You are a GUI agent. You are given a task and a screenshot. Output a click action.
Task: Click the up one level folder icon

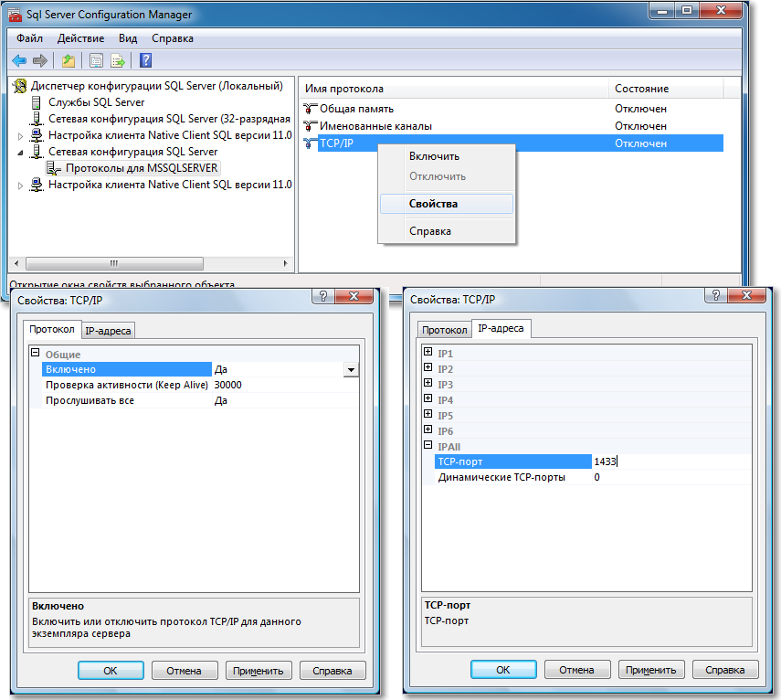click(69, 61)
